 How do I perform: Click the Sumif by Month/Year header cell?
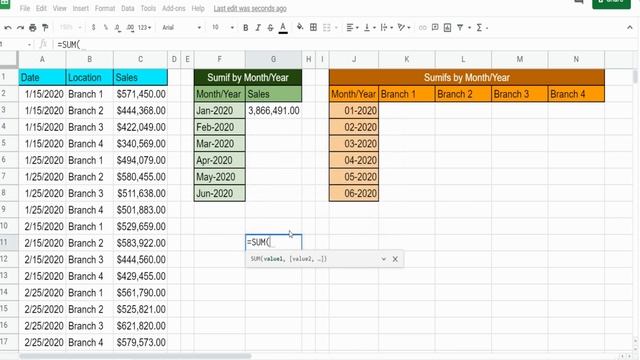coord(248,77)
